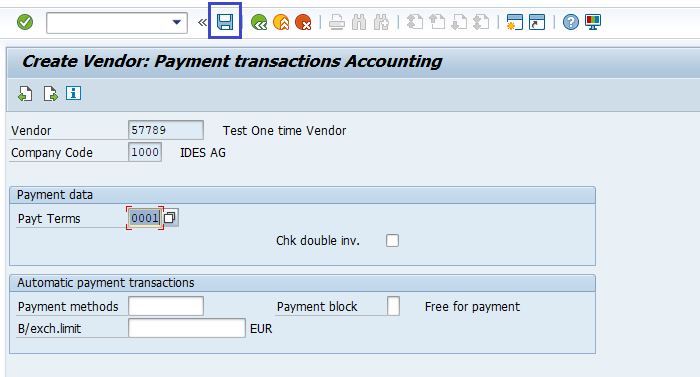Click the Find binoculars icon
700x377 pixels.
pyautogui.click(x=359, y=22)
